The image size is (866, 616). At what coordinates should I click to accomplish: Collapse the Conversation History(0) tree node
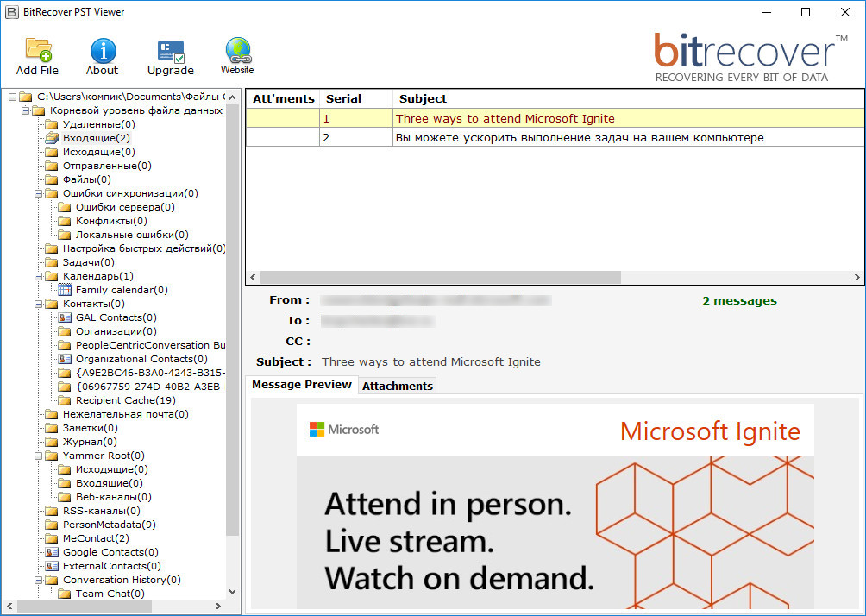38,580
